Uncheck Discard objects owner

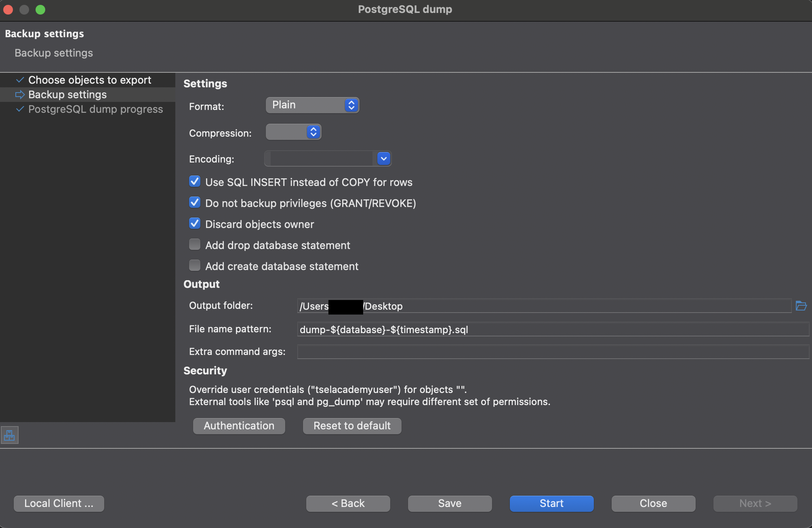point(195,224)
